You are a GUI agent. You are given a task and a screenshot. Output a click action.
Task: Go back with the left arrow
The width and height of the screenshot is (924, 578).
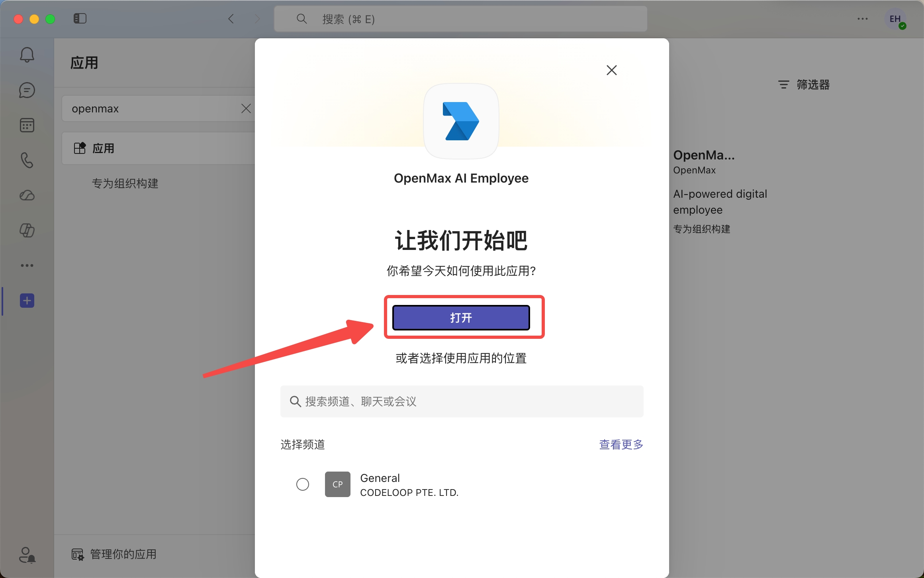pyautogui.click(x=231, y=19)
